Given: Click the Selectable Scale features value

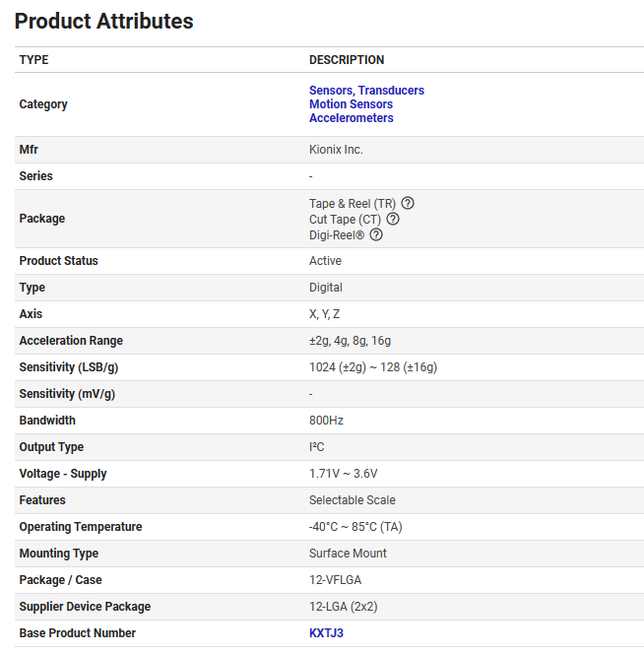Looking at the screenshot, I should pos(352,500).
